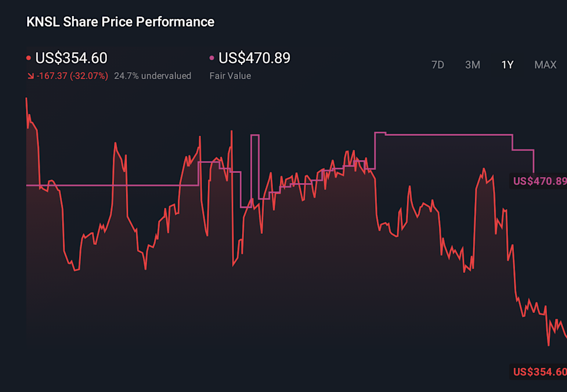
Task: Click the highest plateau of the pink line
Action: (x=449, y=135)
